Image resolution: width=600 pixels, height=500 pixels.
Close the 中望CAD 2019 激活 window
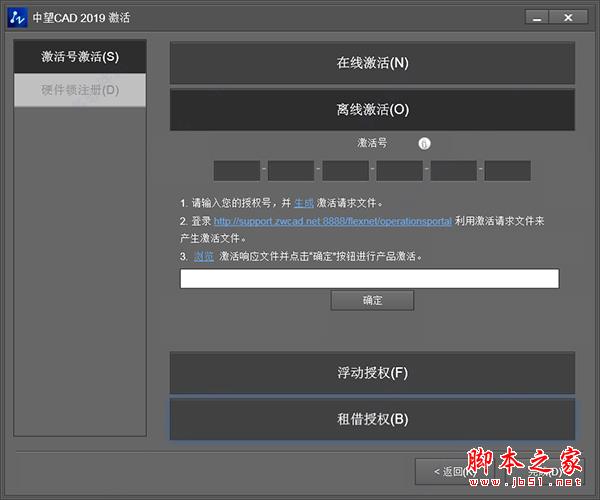tap(568, 18)
